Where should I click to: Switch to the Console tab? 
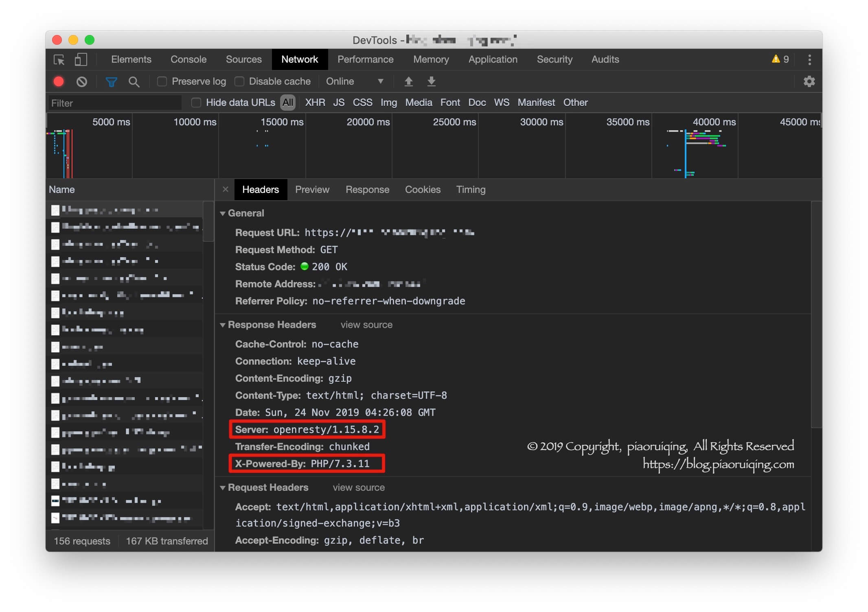[189, 59]
